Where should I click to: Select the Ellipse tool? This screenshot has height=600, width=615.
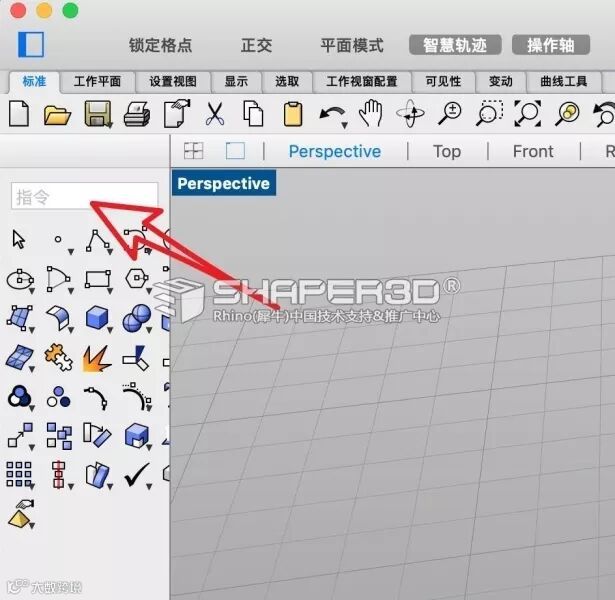pyautogui.click(x=20, y=280)
